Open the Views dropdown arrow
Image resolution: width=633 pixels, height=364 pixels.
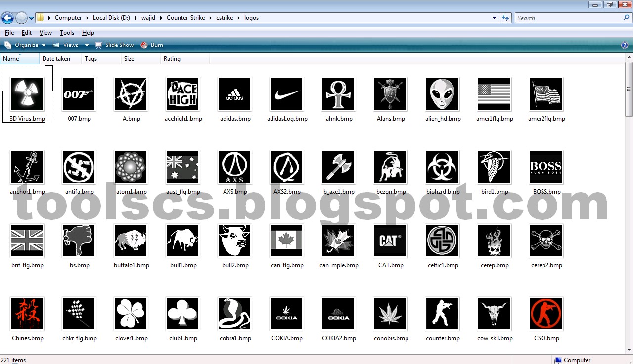coord(87,45)
